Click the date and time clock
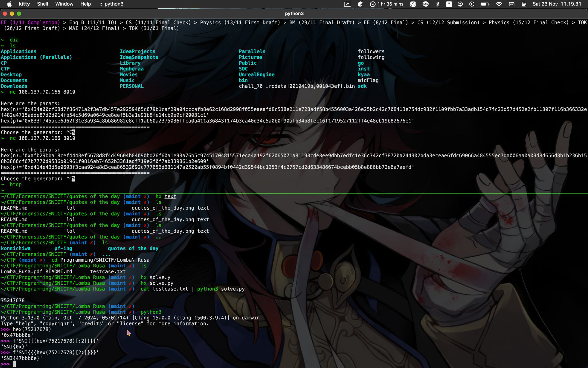 point(557,4)
